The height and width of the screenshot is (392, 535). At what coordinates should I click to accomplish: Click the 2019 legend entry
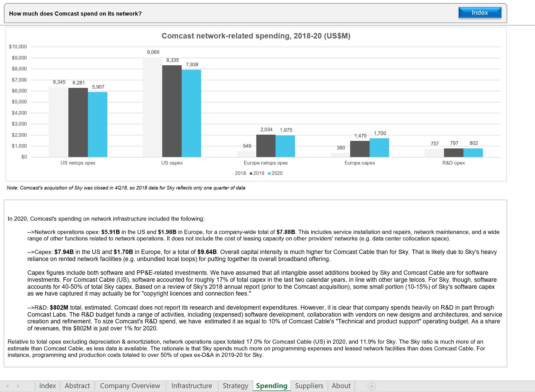click(258, 173)
